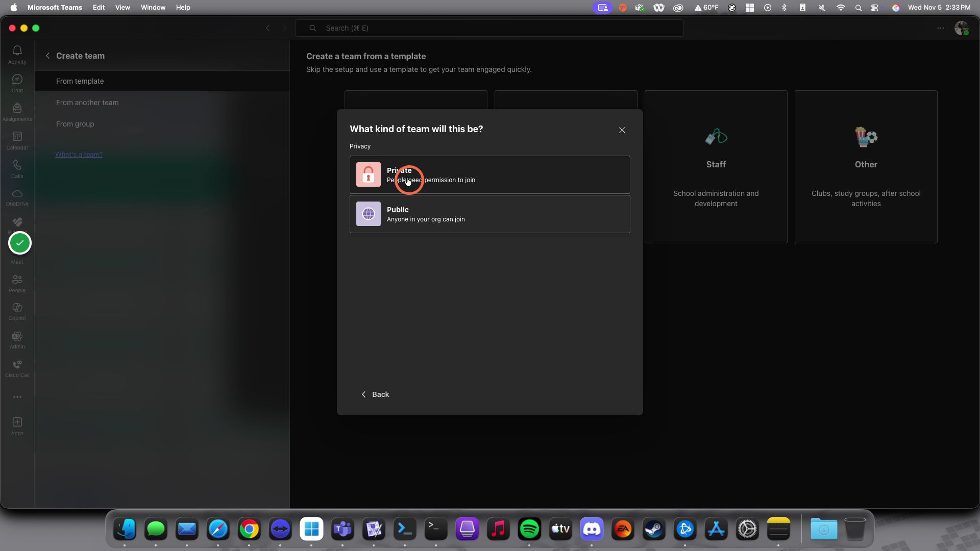Open the Downloads folder in dock
980x551 pixels.
tap(824, 529)
